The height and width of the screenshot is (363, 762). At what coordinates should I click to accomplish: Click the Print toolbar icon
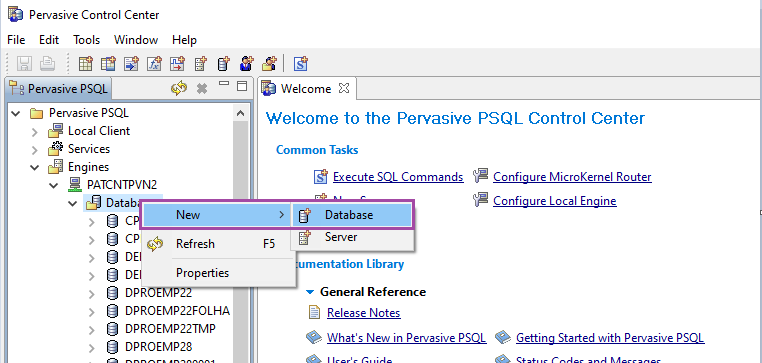[x=47, y=63]
